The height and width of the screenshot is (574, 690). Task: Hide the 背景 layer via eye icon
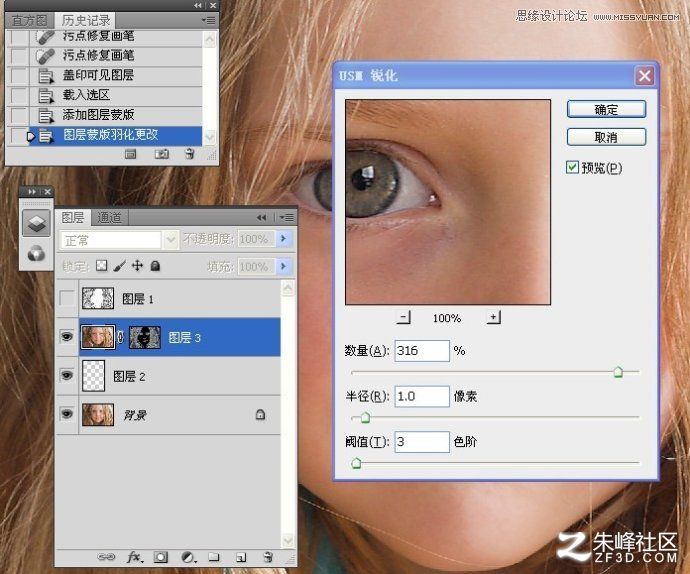tap(67, 414)
